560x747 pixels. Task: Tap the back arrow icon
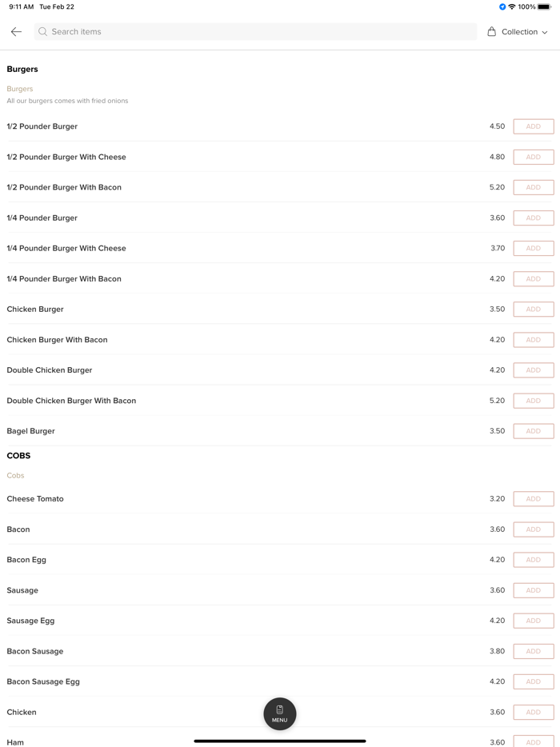(x=16, y=32)
